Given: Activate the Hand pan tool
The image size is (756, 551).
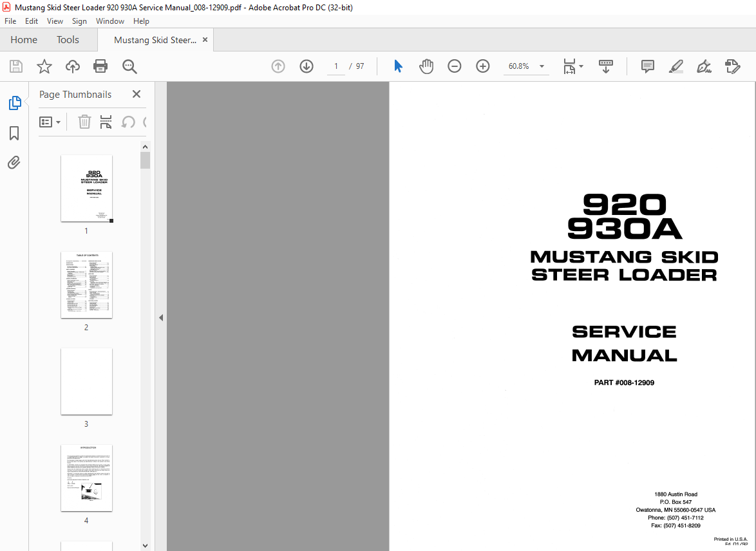Looking at the screenshot, I should (x=426, y=66).
